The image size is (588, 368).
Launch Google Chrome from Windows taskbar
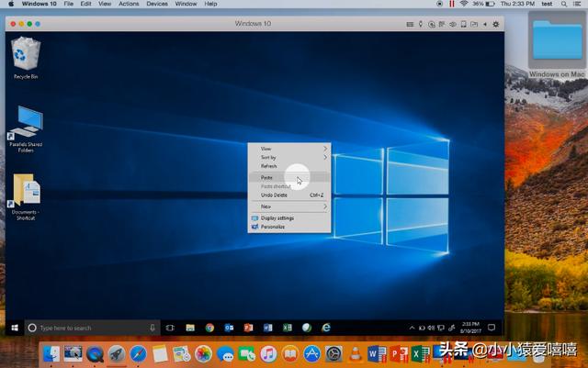[x=209, y=328]
